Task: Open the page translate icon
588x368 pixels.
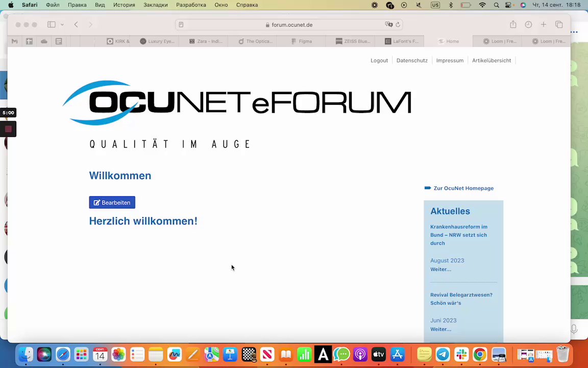Action: 388,25
